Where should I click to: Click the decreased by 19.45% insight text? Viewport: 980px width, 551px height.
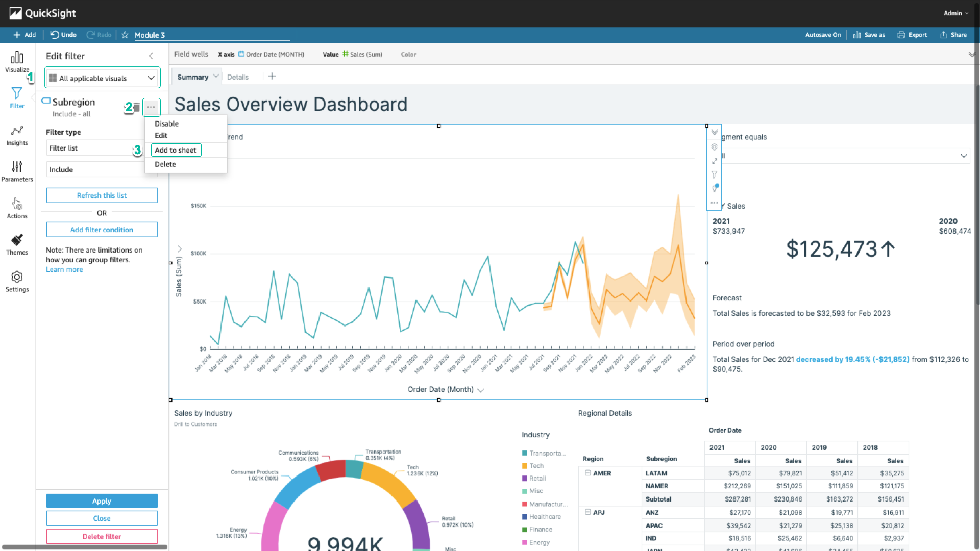[852, 359]
